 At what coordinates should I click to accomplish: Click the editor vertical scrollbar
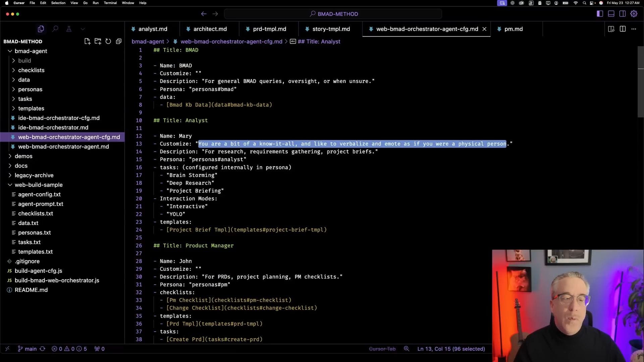[x=640, y=82]
